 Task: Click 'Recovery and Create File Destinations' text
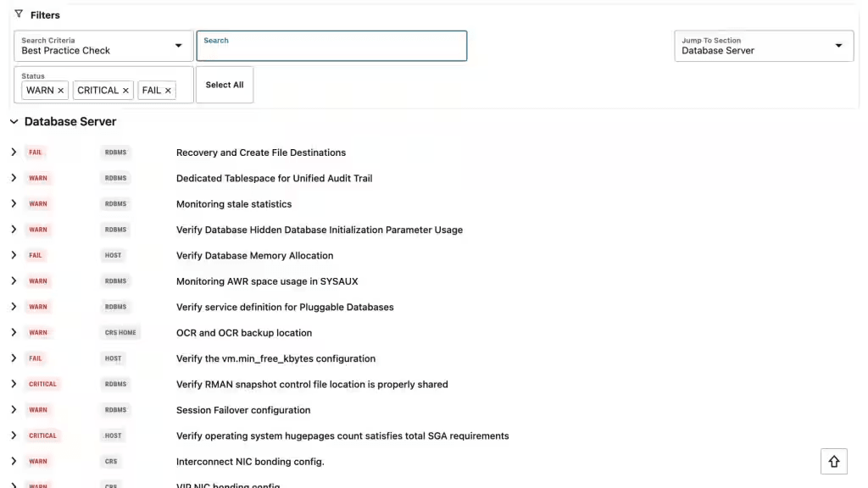(x=261, y=152)
